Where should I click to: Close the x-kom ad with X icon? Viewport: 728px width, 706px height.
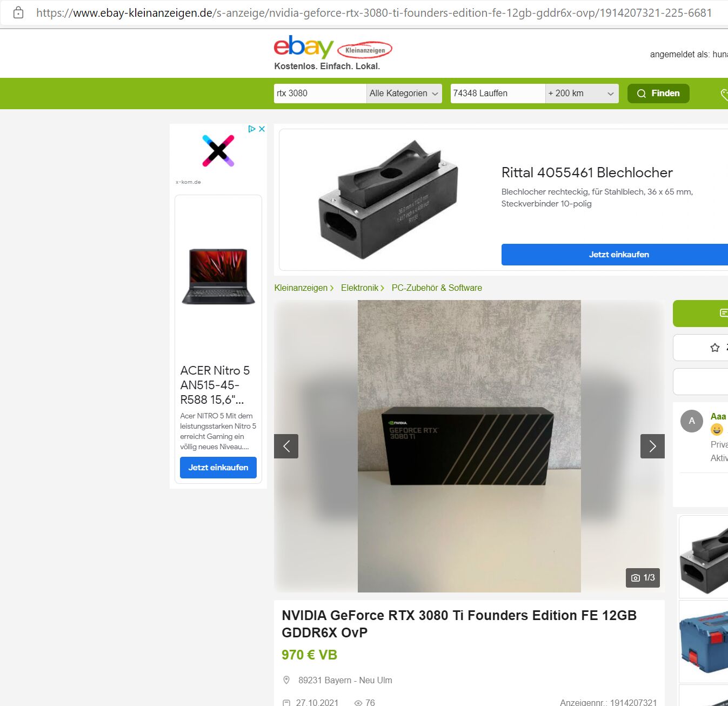click(x=262, y=129)
